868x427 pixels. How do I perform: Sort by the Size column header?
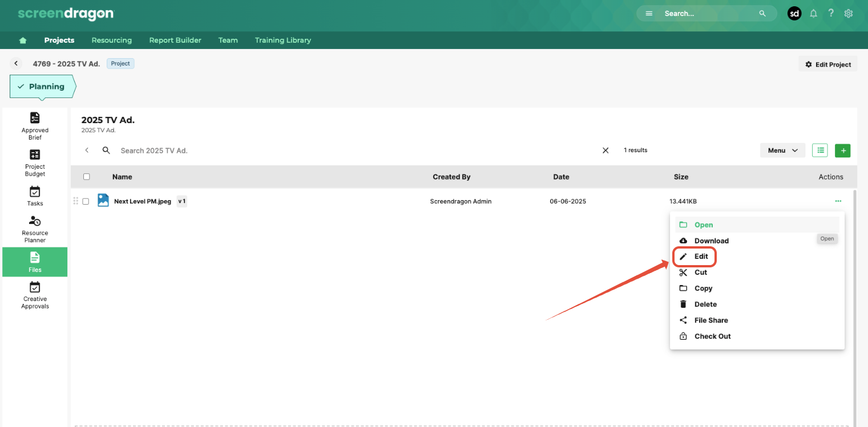click(681, 177)
